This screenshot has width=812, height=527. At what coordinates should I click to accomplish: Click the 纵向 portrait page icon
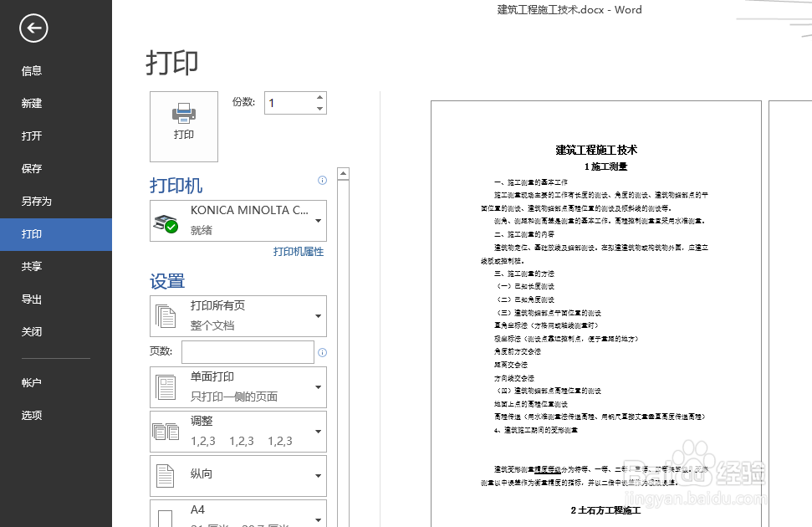tap(166, 476)
